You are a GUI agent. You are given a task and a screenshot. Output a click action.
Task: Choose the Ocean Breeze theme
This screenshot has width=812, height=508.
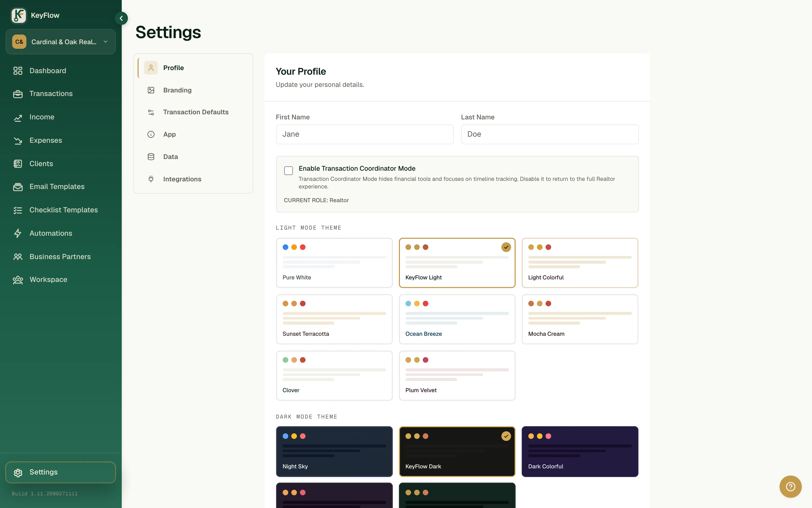click(457, 319)
